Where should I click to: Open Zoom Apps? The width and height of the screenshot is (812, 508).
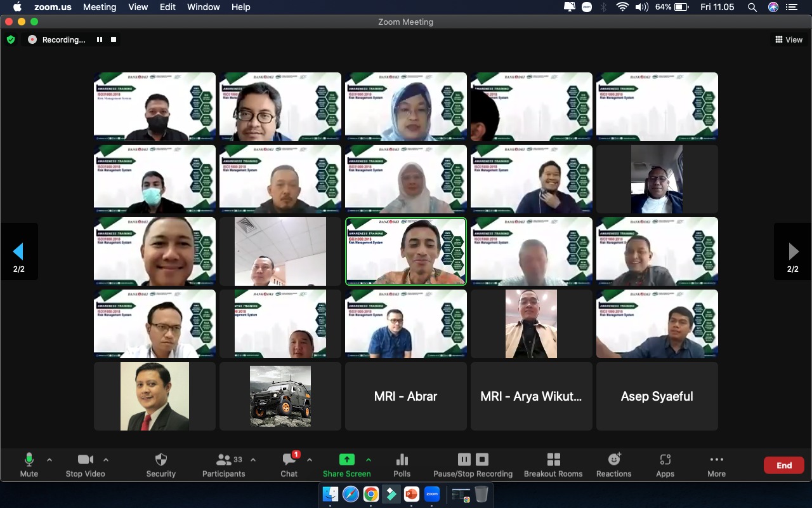tap(665, 464)
